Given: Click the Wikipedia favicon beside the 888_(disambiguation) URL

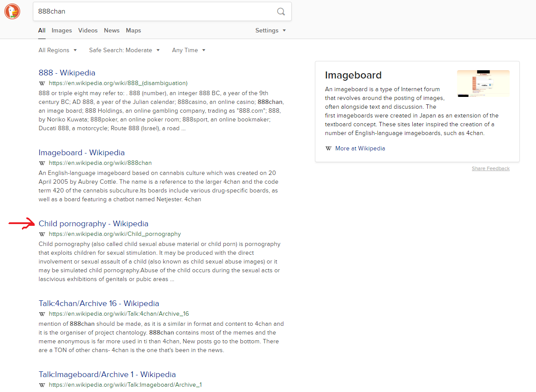Looking at the screenshot, I should click(x=42, y=83).
